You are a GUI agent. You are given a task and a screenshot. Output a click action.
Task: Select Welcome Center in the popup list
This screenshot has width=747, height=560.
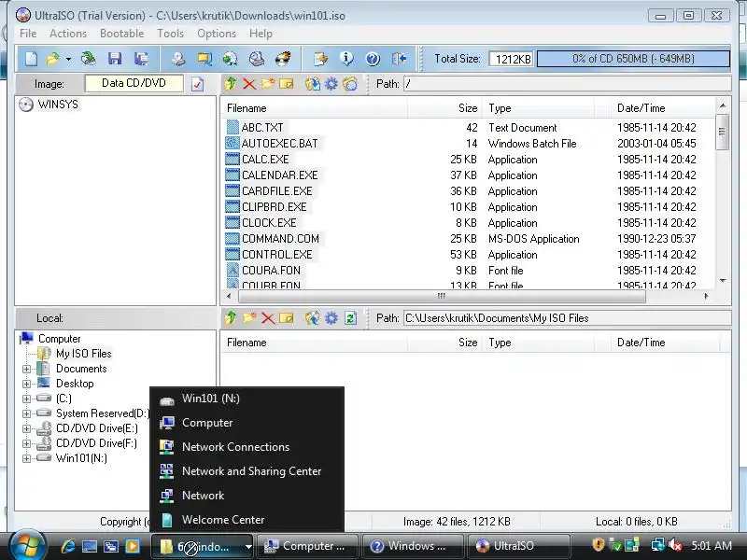pos(247,520)
